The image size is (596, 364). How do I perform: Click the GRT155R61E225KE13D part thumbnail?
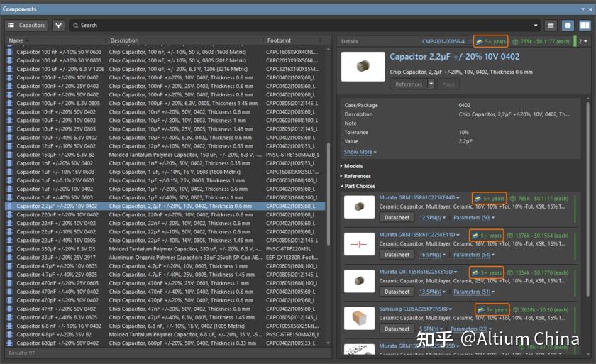click(x=359, y=281)
